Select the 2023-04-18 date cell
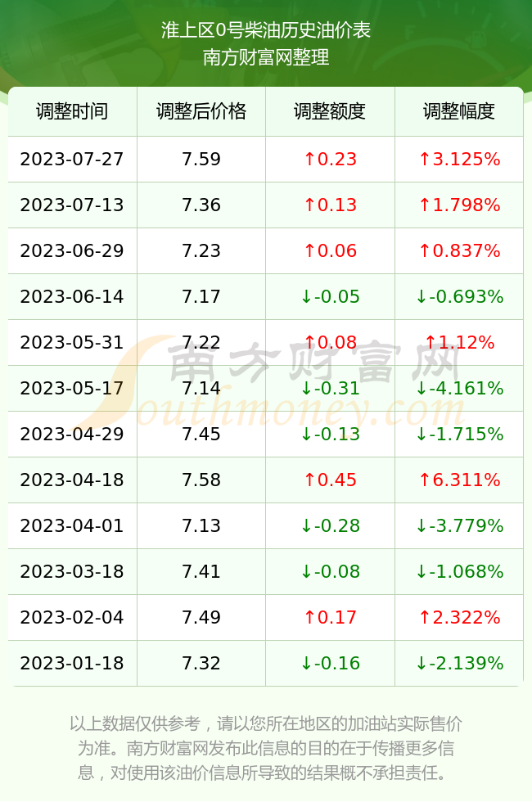The width and height of the screenshot is (532, 802). tap(72, 480)
